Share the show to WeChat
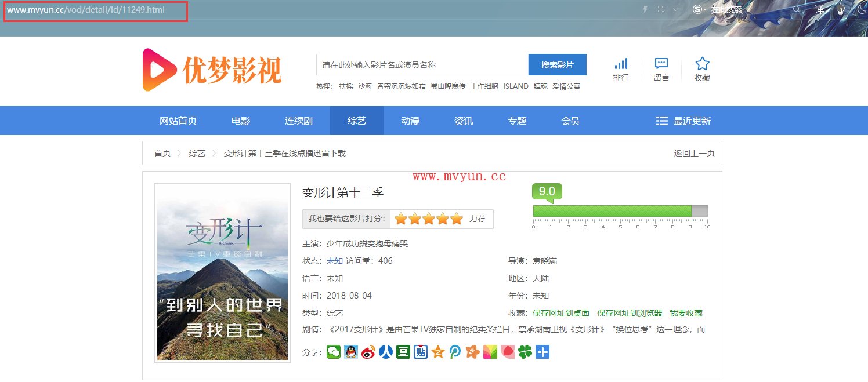Viewport: 868px width, 382px height. click(x=333, y=352)
